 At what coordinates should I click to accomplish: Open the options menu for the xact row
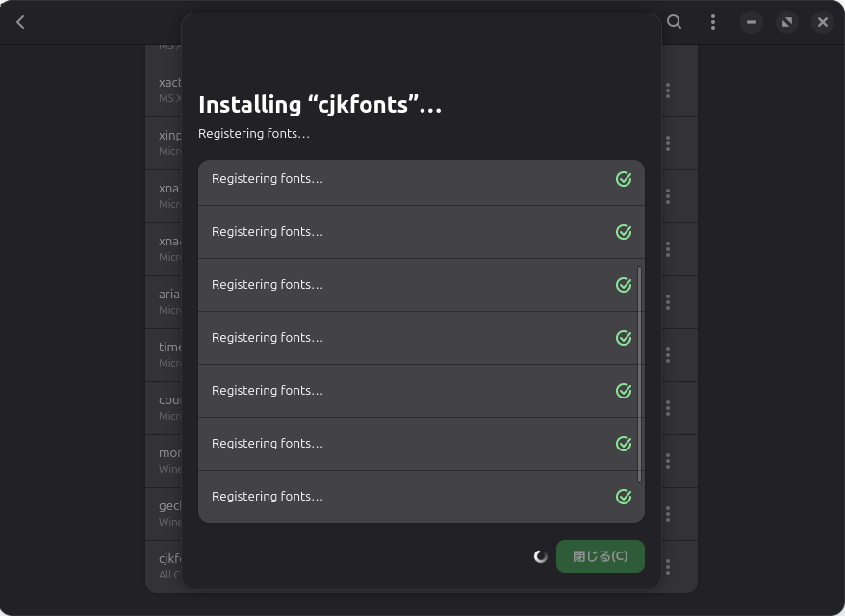668,90
